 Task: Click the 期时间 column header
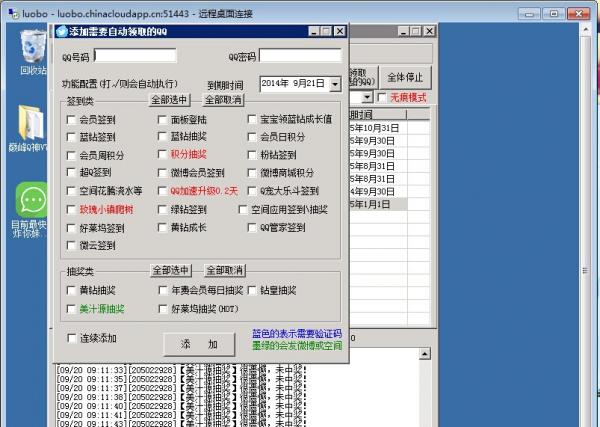point(377,114)
